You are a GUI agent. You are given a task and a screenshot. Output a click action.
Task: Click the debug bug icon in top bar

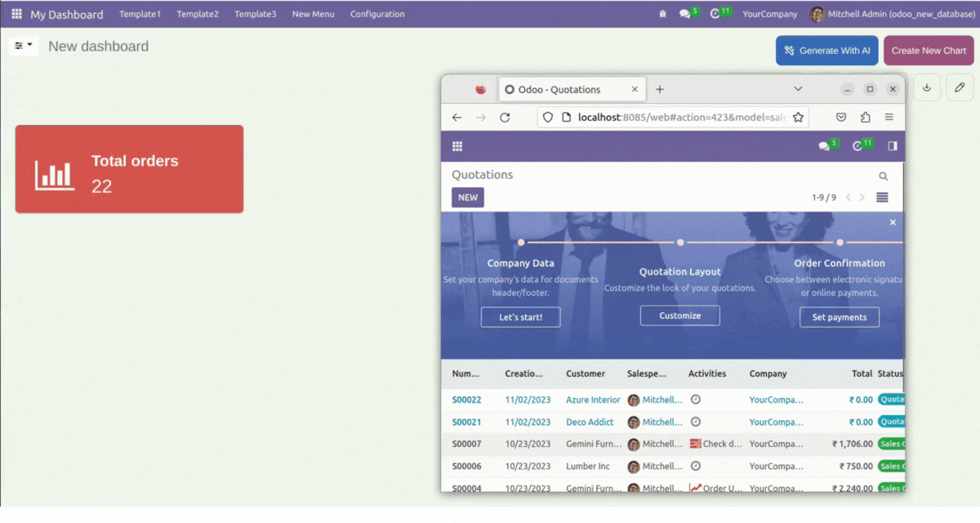(x=662, y=14)
